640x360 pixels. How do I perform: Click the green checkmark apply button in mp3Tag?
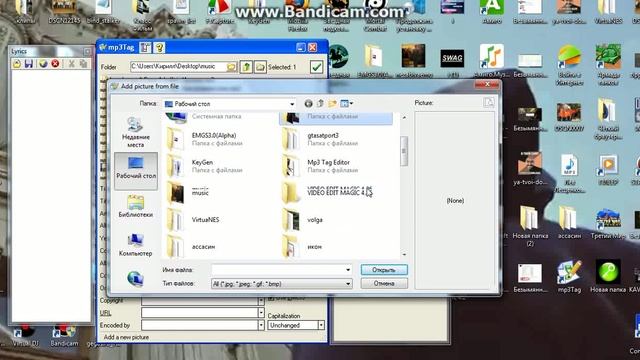coord(316,67)
